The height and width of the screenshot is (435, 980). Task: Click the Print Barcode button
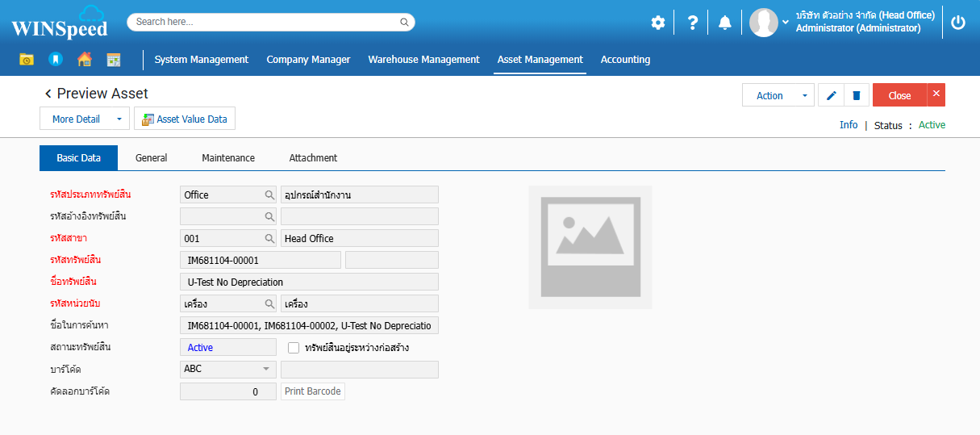[313, 391]
